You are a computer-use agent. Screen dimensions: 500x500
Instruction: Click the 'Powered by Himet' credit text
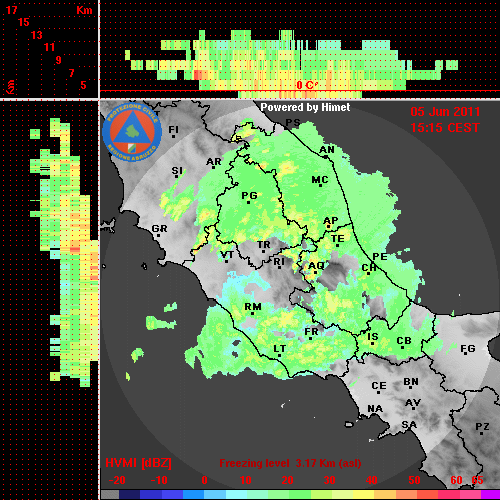tap(305, 107)
